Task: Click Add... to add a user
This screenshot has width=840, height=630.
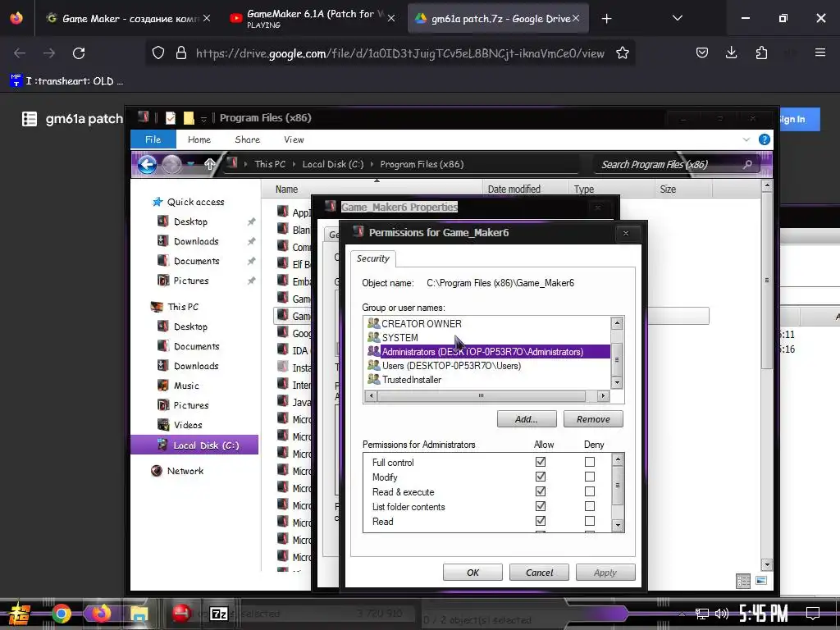Action: coord(527,419)
